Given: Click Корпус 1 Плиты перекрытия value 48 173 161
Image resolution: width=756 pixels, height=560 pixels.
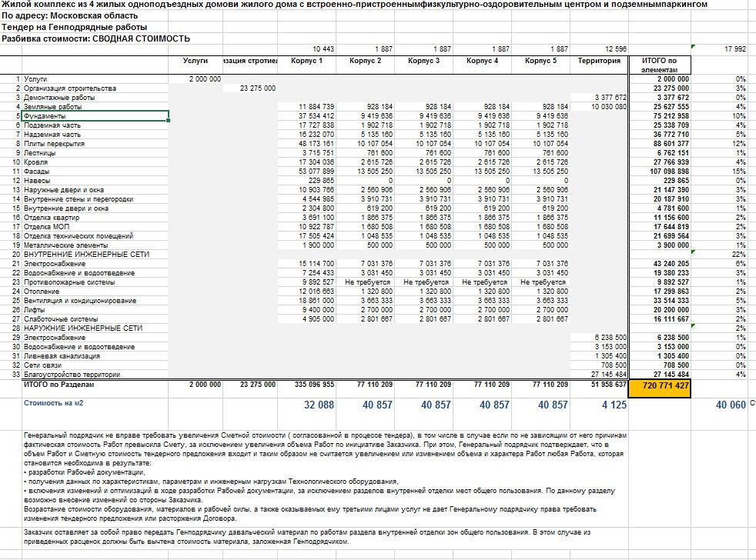Looking at the screenshot, I should click(x=316, y=144).
